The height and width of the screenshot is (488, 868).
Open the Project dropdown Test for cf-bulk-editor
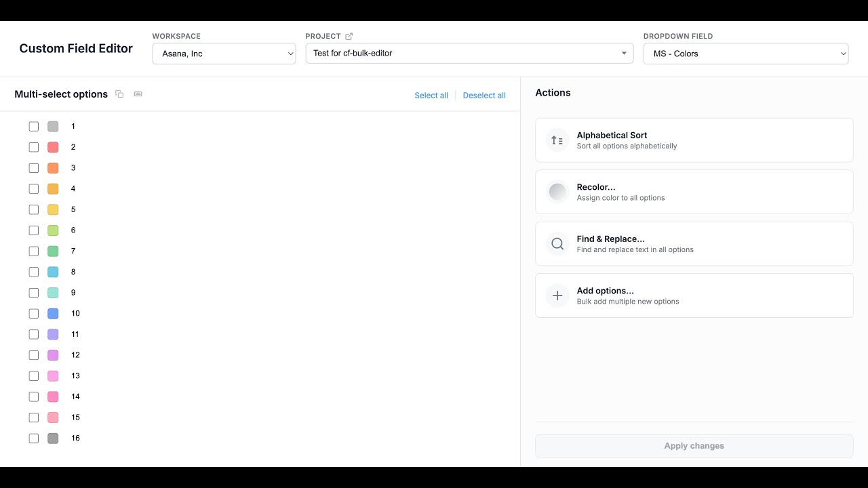(469, 54)
